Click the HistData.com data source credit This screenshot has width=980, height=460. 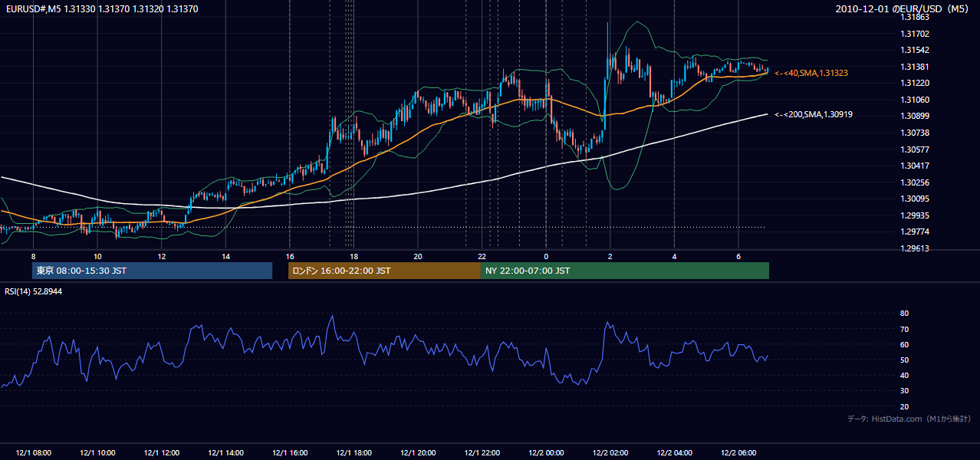pos(909,419)
